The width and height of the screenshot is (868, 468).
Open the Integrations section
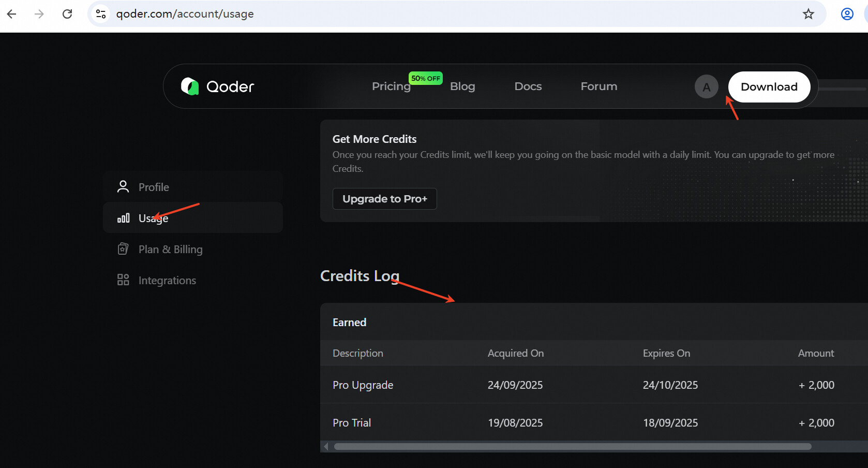pyautogui.click(x=193, y=280)
